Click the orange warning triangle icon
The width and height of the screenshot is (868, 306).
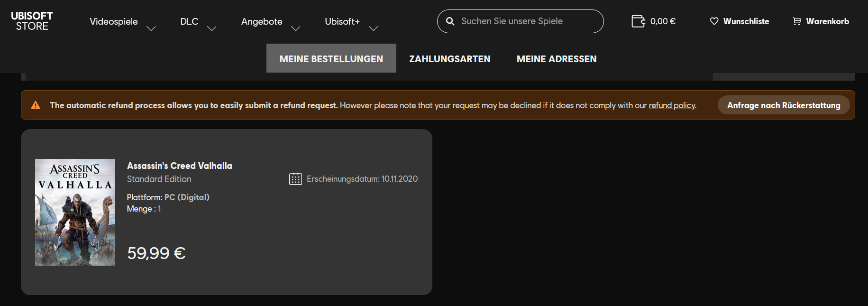[36, 105]
